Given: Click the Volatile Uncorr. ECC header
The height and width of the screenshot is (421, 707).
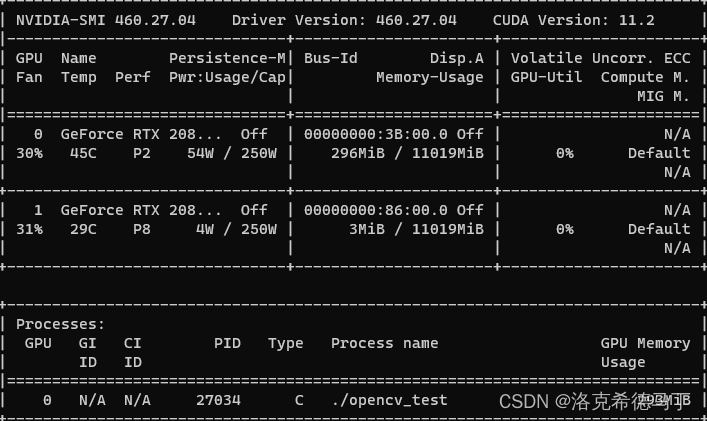Looking at the screenshot, I should pos(601,58).
